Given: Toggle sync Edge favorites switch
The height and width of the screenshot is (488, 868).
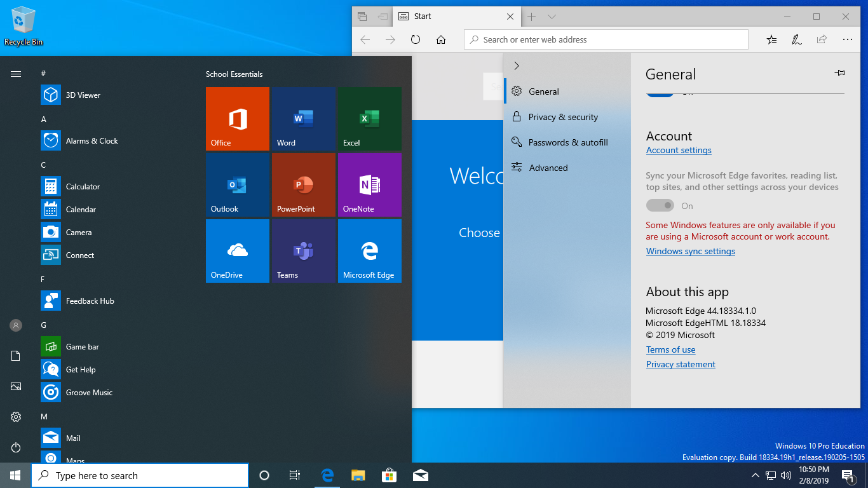Looking at the screenshot, I should tap(660, 205).
